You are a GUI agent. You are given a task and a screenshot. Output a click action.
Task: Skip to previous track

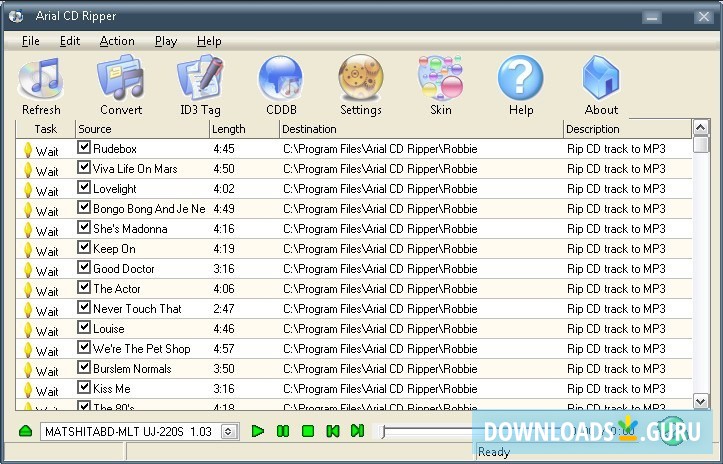point(332,431)
